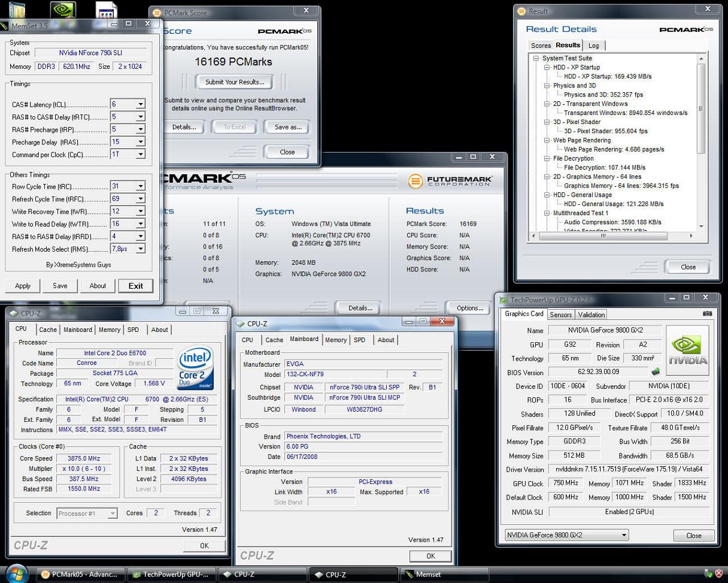Collapse the Web Page Rendering node

coord(547,140)
